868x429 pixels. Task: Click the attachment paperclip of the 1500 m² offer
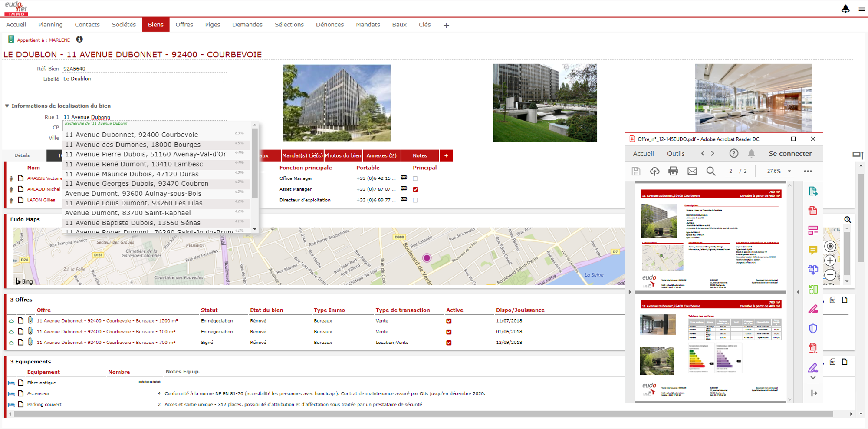30,320
